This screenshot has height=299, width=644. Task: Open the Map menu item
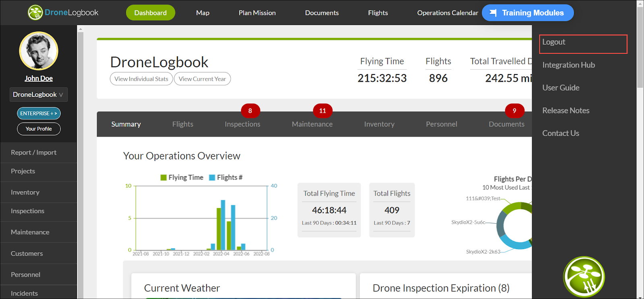203,13
